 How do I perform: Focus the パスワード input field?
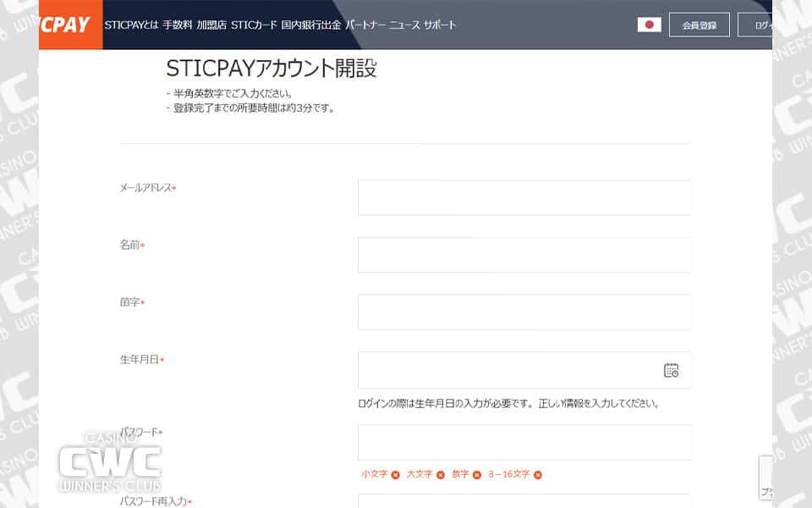(x=524, y=442)
